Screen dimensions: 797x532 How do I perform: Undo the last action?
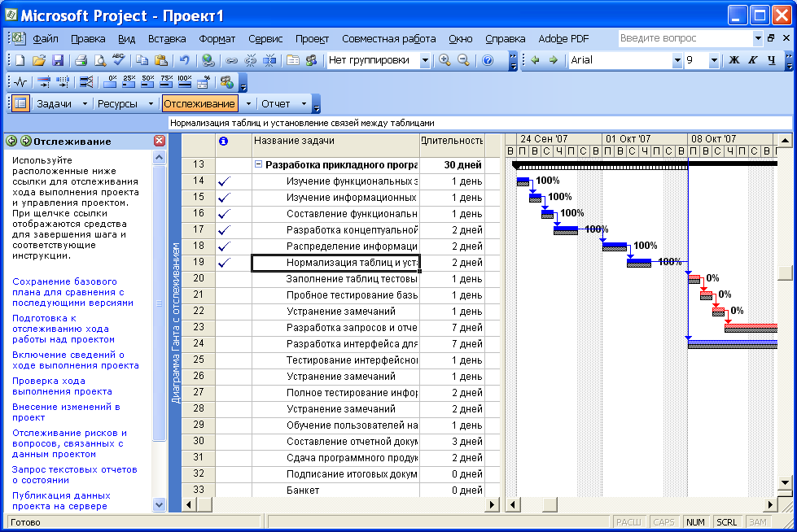(x=184, y=60)
